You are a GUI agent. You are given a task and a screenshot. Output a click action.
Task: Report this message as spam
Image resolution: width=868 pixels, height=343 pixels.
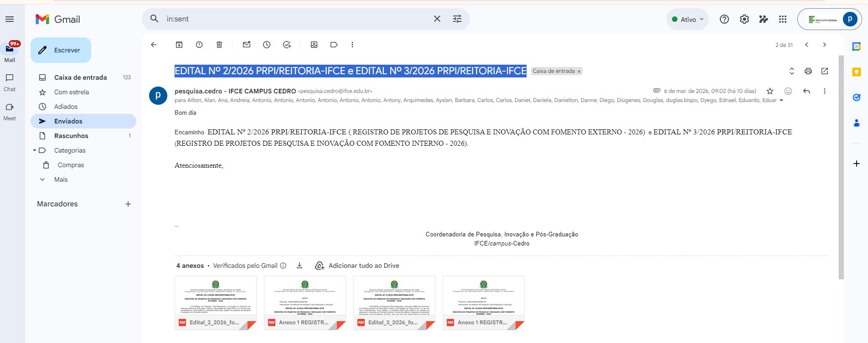point(199,45)
